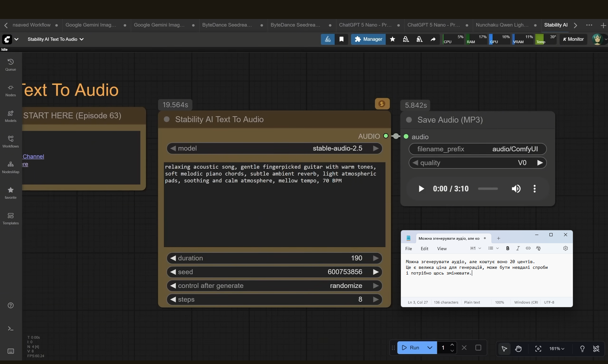
Task: Switch to the Nunchaku Qwen Light tab
Action: coord(502,25)
